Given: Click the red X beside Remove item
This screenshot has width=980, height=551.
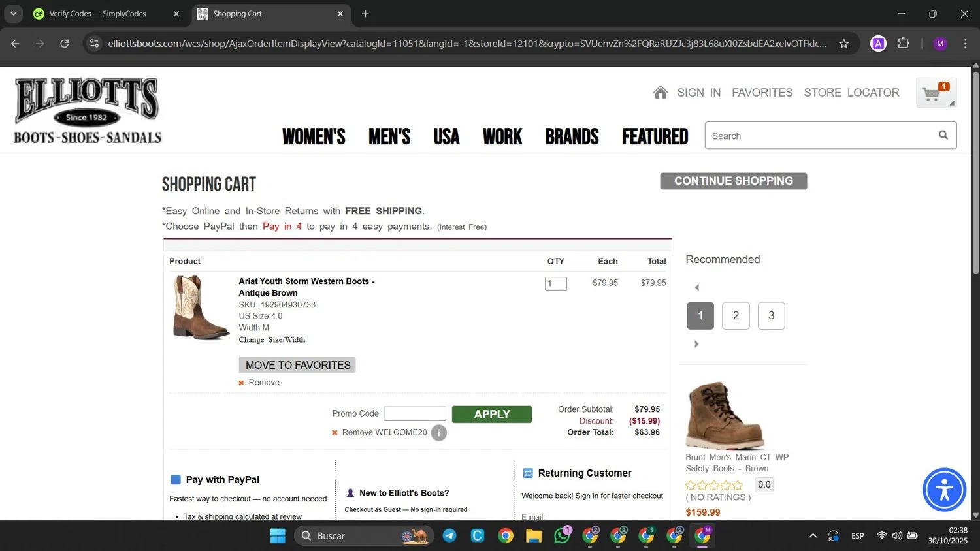Looking at the screenshot, I should [241, 383].
